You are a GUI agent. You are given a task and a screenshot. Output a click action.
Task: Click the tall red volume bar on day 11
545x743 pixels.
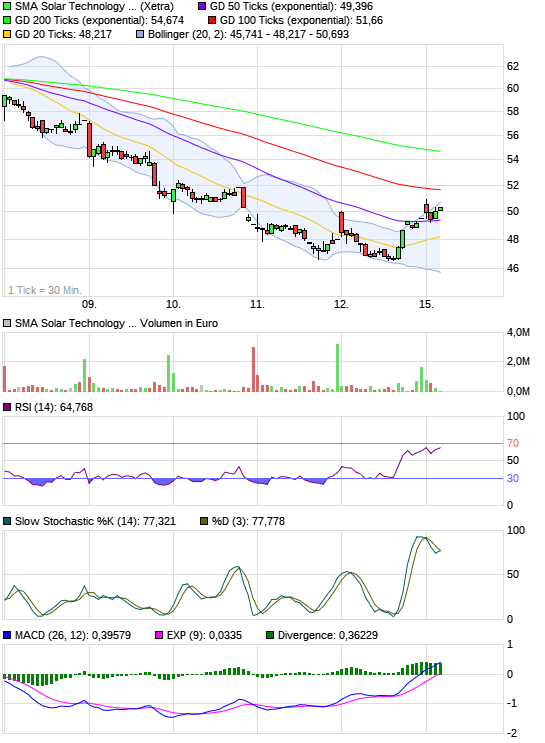[x=254, y=370]
